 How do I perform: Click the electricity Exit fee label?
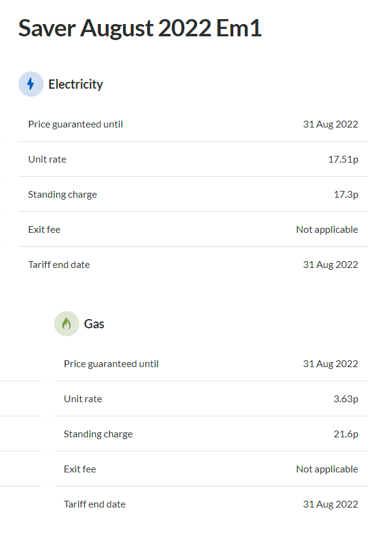coord(44,230)
